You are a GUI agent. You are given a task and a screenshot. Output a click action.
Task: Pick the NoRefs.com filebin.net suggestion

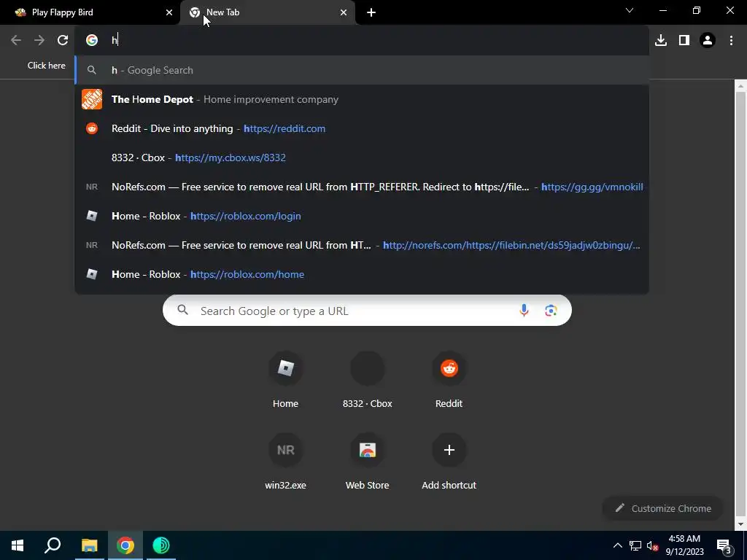point(362,245)
